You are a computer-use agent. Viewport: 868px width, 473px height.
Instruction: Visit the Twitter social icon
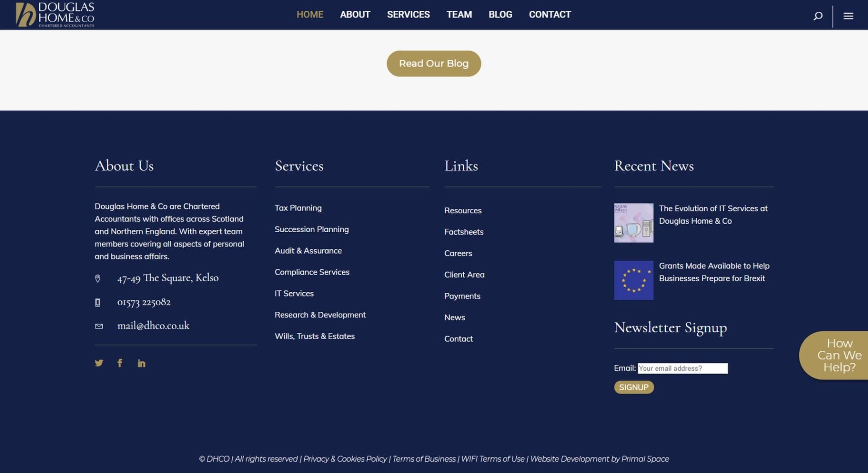pos(98,363)
